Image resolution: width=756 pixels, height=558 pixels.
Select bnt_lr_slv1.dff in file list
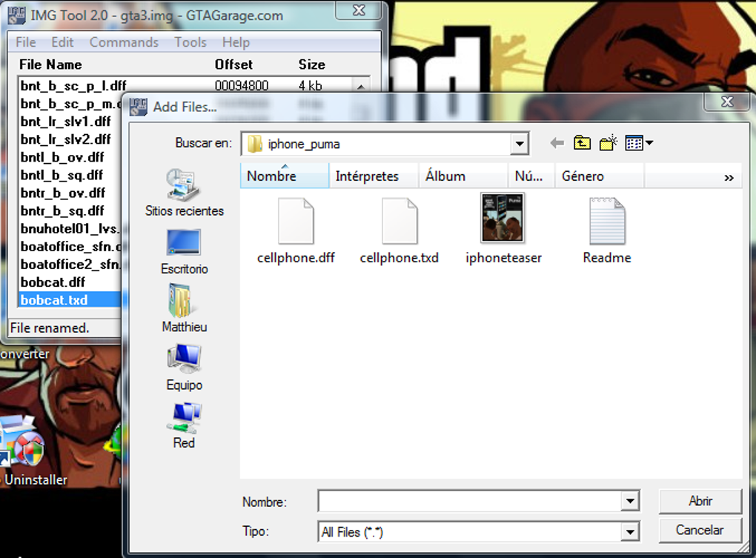65,122
